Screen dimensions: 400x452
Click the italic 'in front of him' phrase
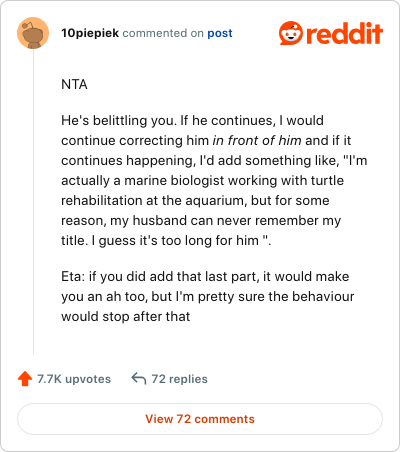(x=257, y=141)
